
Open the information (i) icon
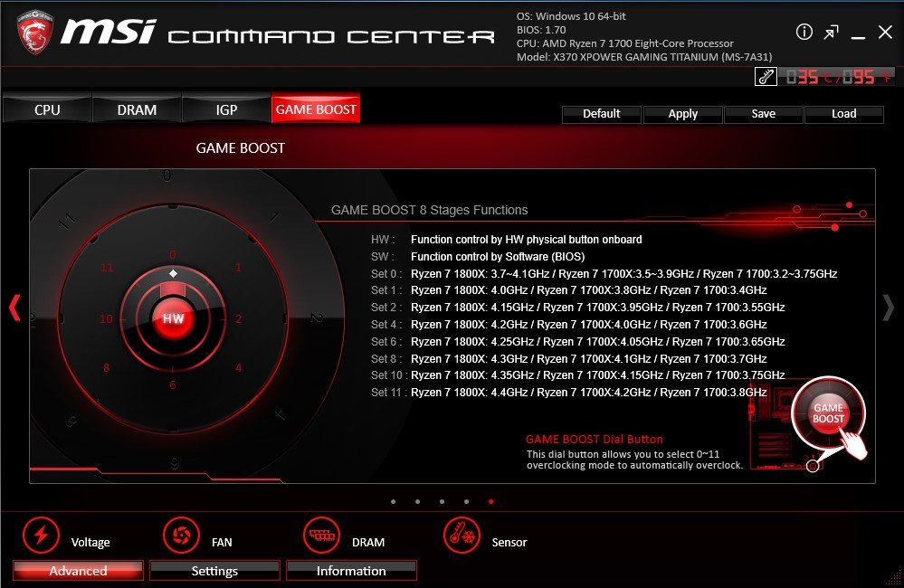click(804, 33)
